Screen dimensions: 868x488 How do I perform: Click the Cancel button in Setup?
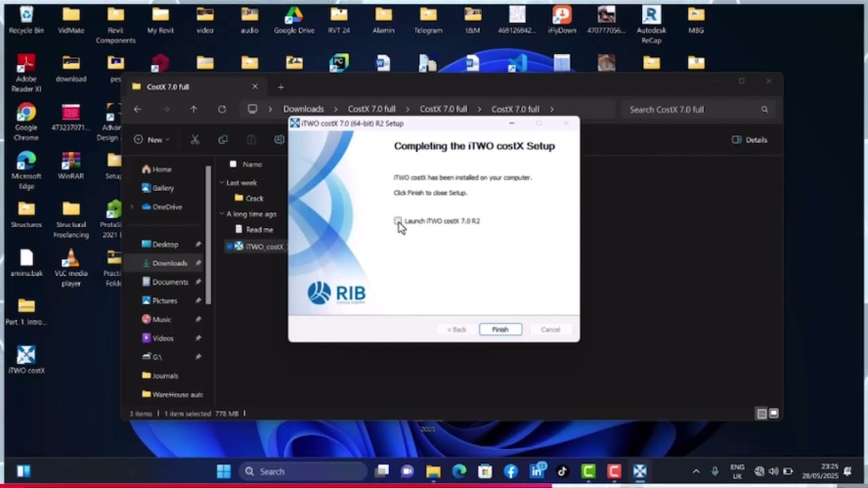pyautogui.click(x=550, y=329)
